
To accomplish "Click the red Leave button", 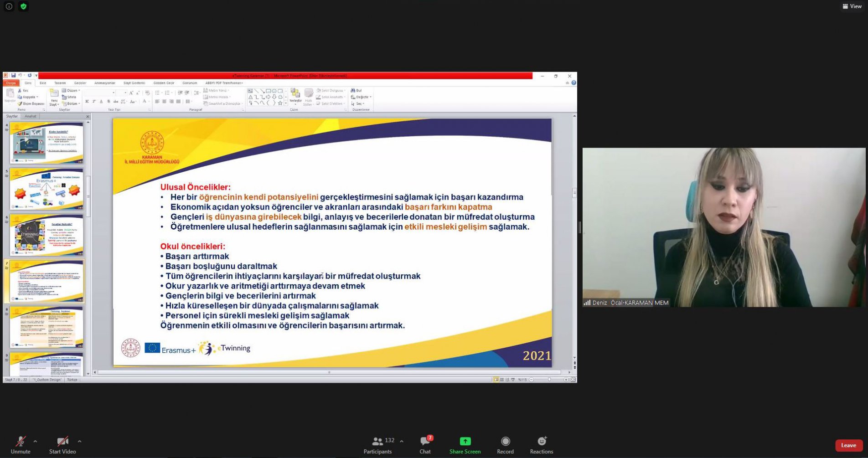I will point(848,445).
